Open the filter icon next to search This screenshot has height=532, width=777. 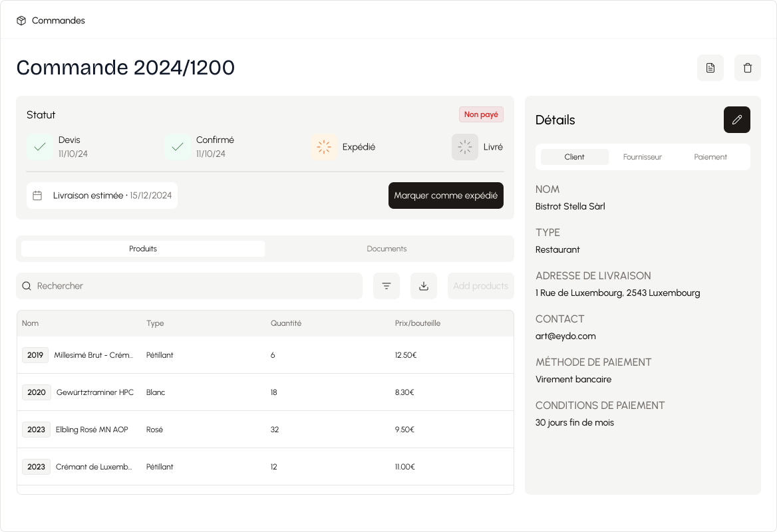point(387,286)
